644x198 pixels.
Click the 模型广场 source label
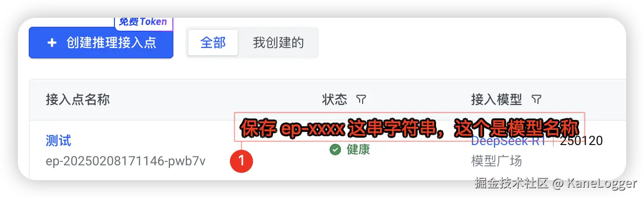click(496, 161)
